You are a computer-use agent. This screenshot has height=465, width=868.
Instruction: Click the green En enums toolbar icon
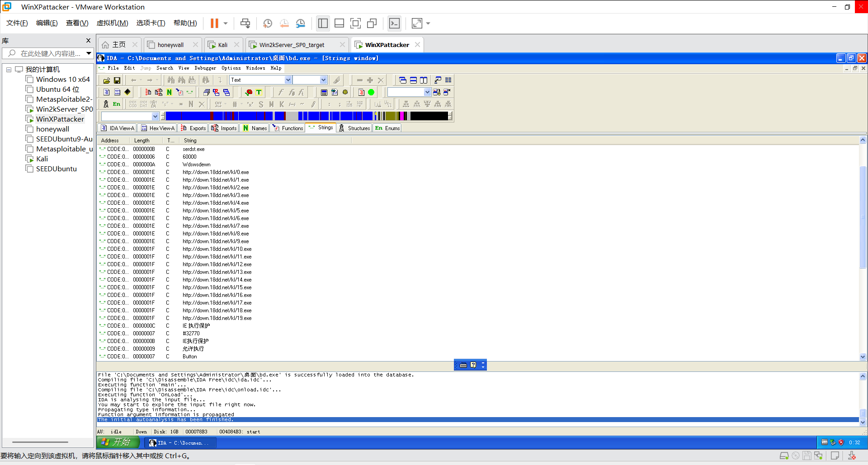coord(117,104)
